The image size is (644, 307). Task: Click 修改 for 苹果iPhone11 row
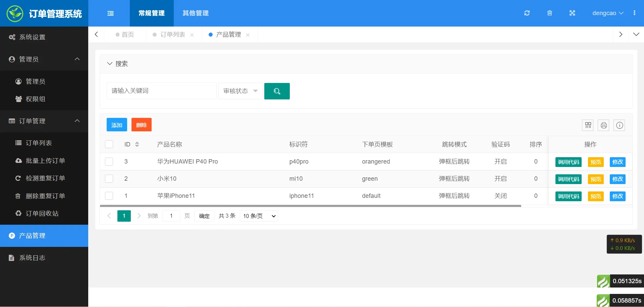tap(617, 196)
